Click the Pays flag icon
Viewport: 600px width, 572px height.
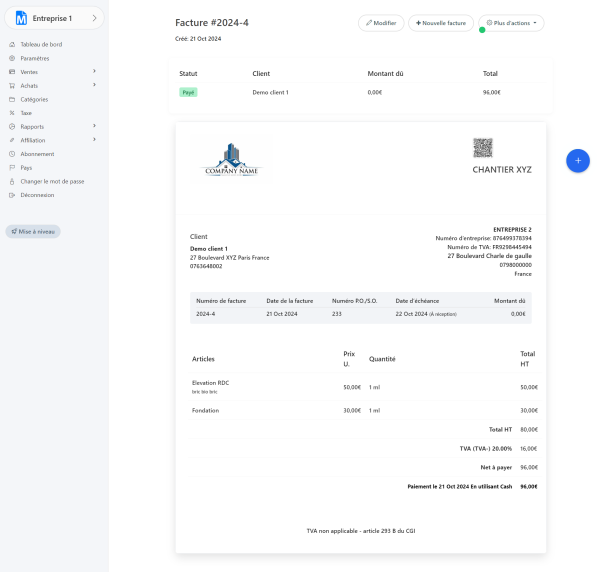pyautogui.click(x=12, y=168)
